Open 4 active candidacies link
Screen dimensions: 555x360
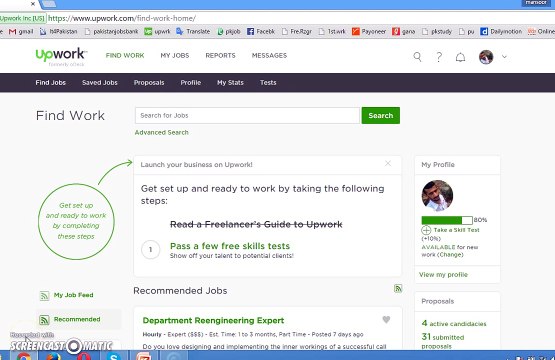[x=454, y=324]
